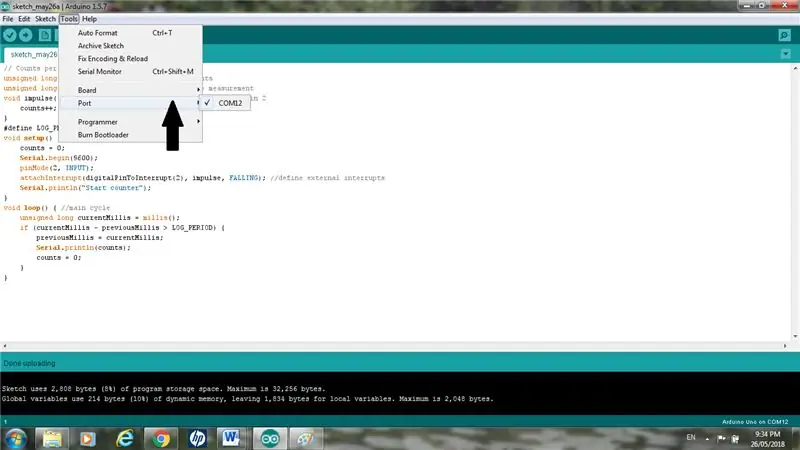Click the Windows Start button

point(15,439)
